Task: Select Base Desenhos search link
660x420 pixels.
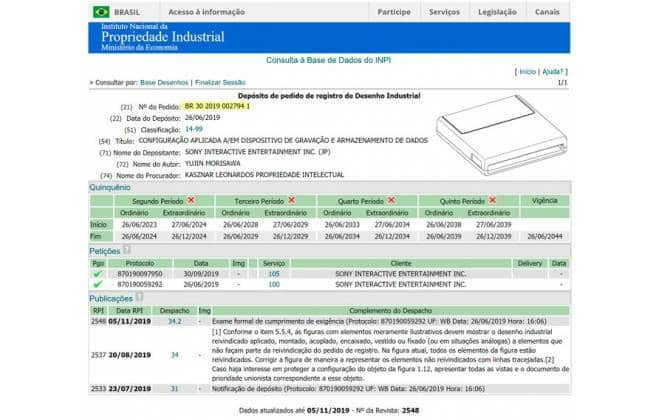Action: coord(164,82)
